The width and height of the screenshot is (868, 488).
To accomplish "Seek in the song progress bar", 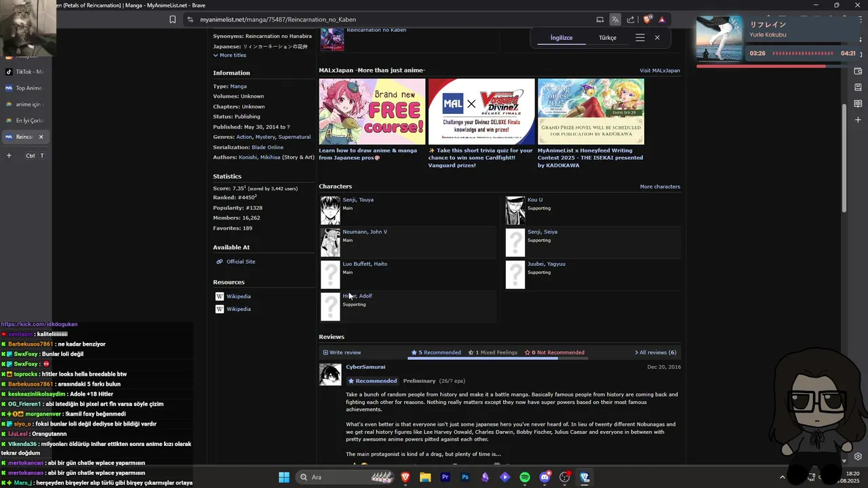I will point(803,53).
